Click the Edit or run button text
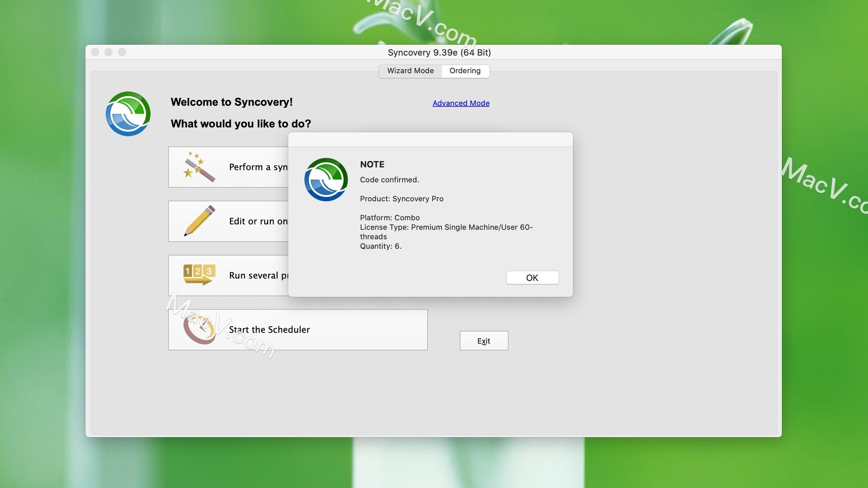The height and width of the screenshot is (488, 868). click(x=258, y=221)
